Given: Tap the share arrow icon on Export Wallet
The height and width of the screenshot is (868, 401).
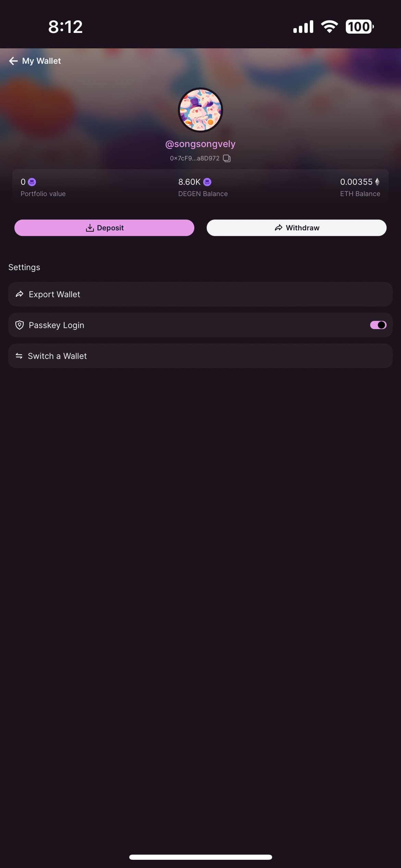Looking at the screenshot, I should coord(20,294).
